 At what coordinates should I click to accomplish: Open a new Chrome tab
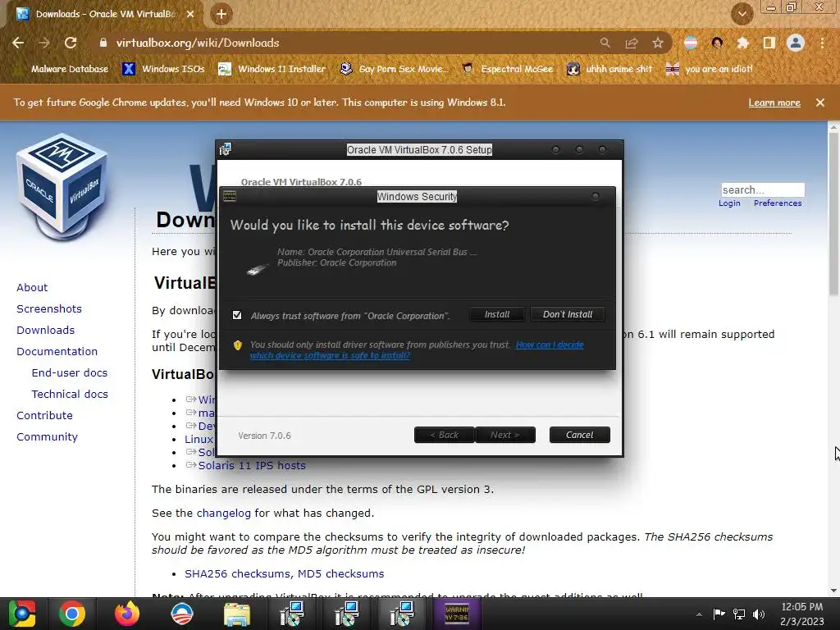(221, 14)
